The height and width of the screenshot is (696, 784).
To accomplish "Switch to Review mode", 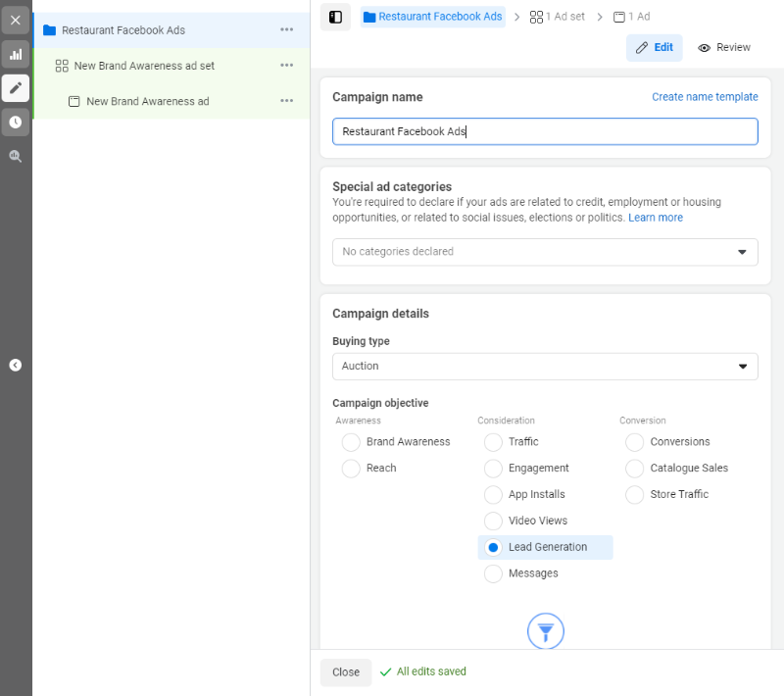I will pyautogui.click(x=724, y=47).
